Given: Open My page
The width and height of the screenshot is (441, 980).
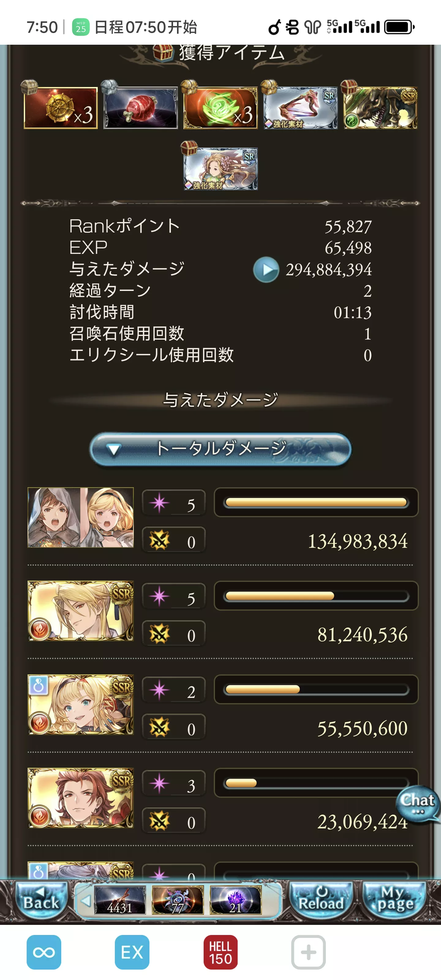Looking at the screenshot, I should tap(394, 900).
